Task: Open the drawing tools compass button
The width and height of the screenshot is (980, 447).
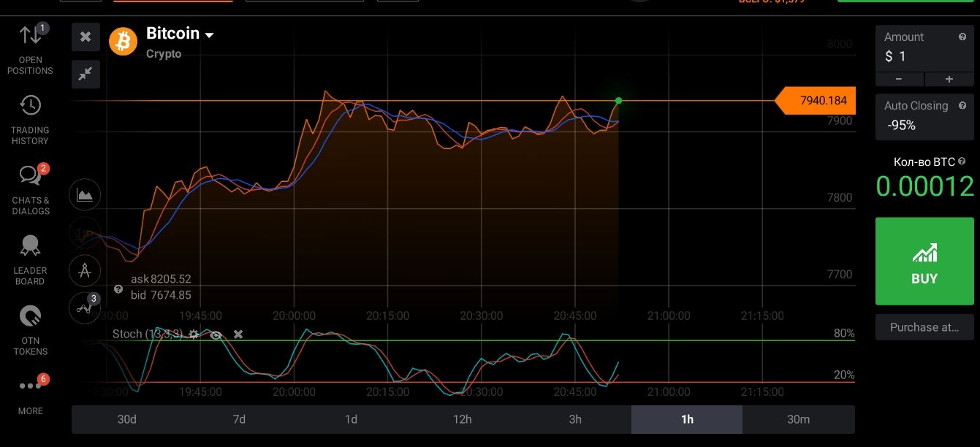Action: 85,271
